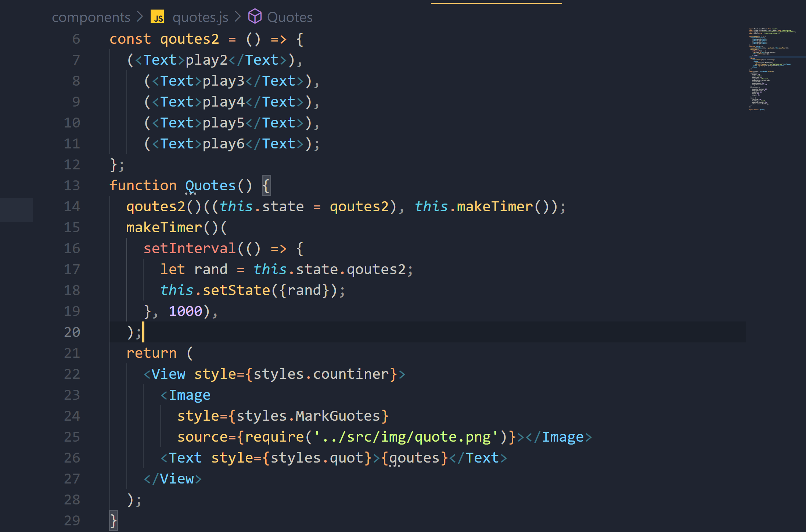Click the 'setInterval' call on line 16

coord(190,248)
